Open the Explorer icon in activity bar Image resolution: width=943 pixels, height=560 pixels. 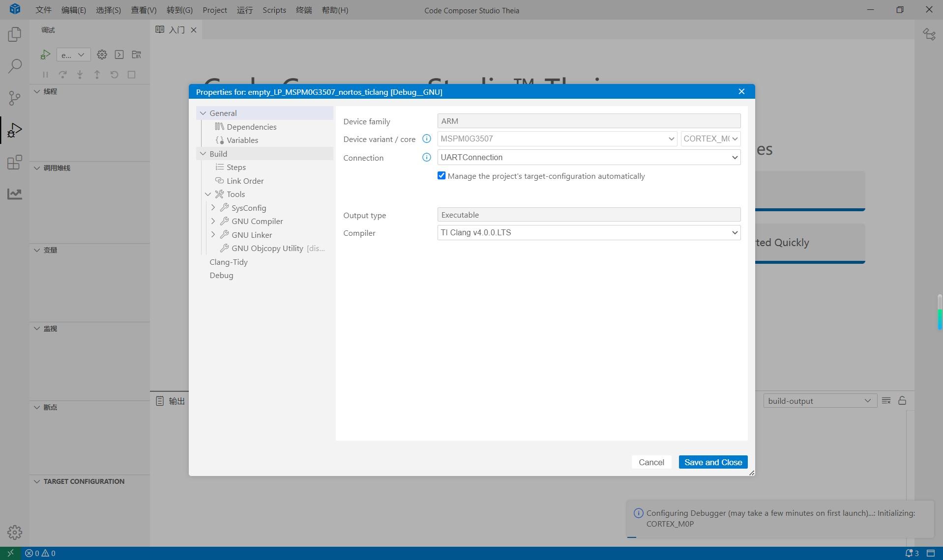click(x=15, y=34)
